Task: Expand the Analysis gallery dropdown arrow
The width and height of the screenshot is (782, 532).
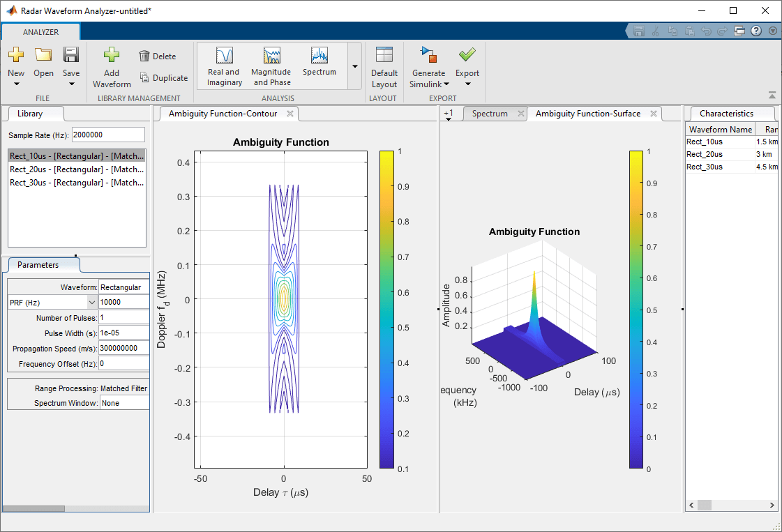Action: click(355, 66)
